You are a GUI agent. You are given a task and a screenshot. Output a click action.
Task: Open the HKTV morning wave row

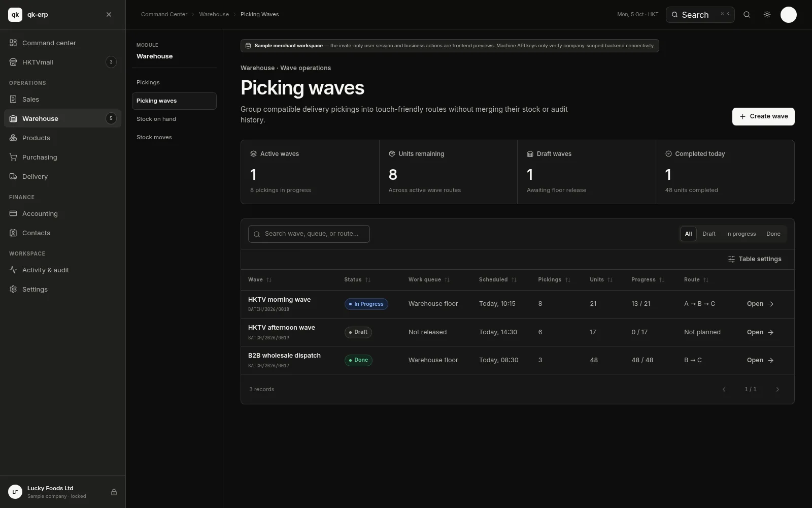coord(760,304)
